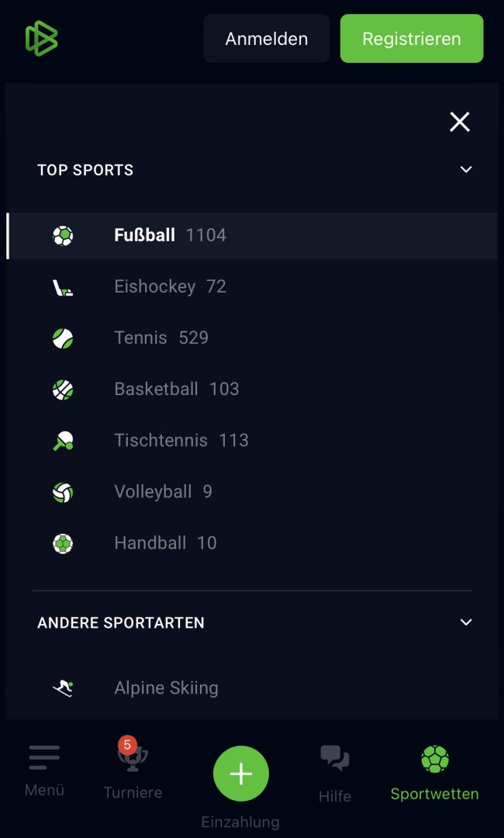Tap the Alpine Skiing skier icon
Screen dimensions: 504x838
click(x=63, y=687)
